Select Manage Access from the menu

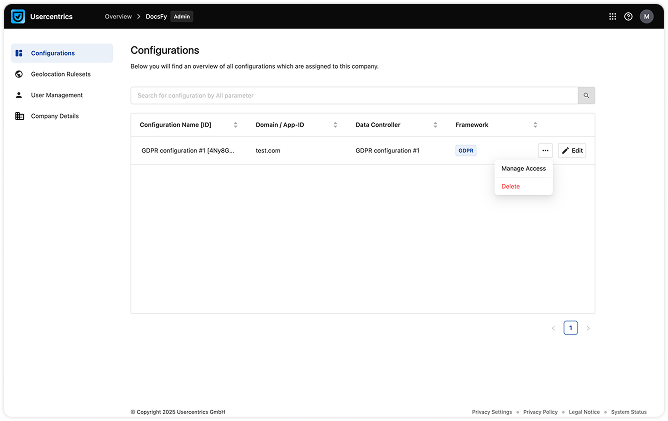[523, 169]
